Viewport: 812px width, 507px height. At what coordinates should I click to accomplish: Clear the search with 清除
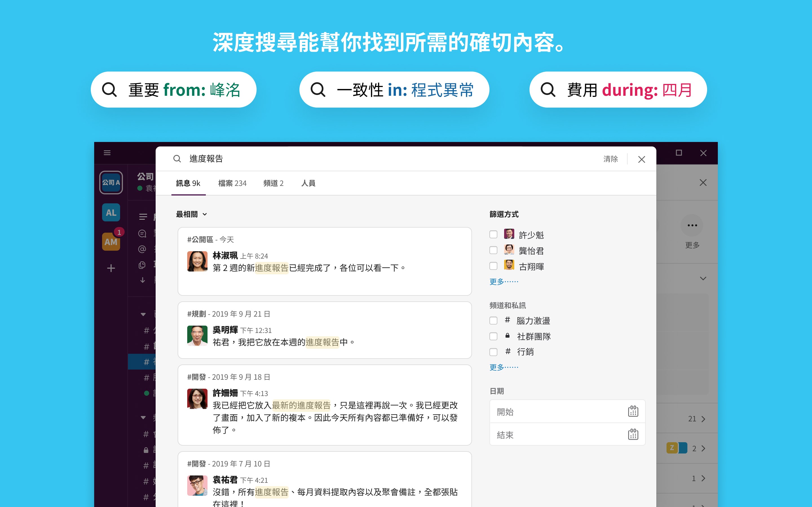pos(611,159)
